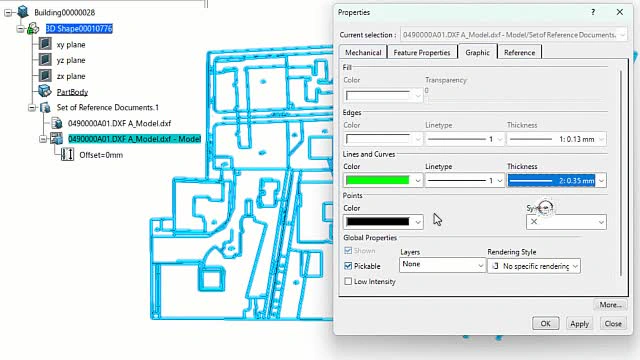Click green Lines and Curves color swatch
The image size is (640, 360).
pos(377,180)
